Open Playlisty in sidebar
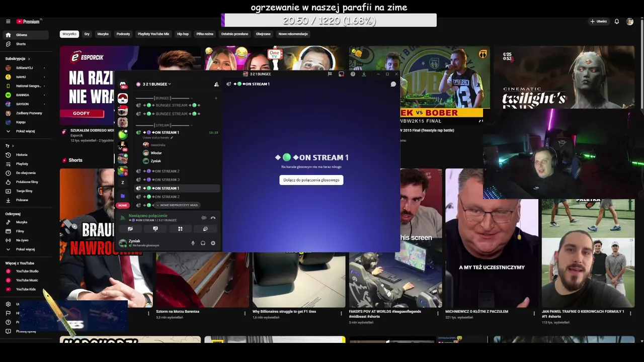Screen dimensions: 644x362 [26, 164]
